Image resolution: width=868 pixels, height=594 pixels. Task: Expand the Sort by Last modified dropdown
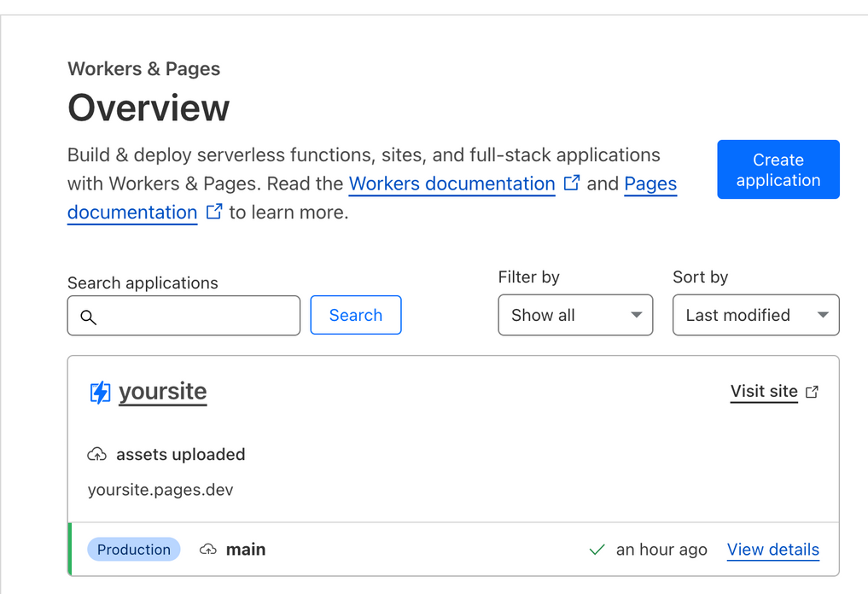click(755, 315)
